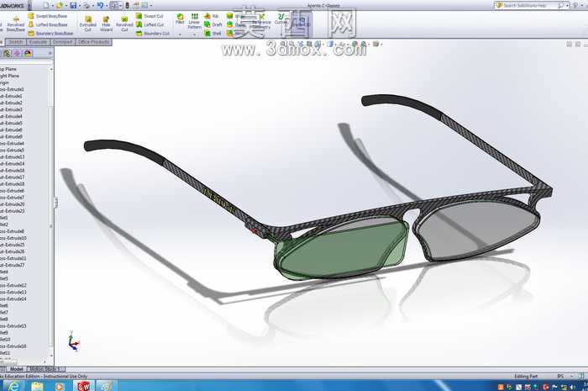Image resolution: width=588 pixels, height=391 pixels.
Task: Undo the last action with the Undo icon
Action: (x=100, y=5)
